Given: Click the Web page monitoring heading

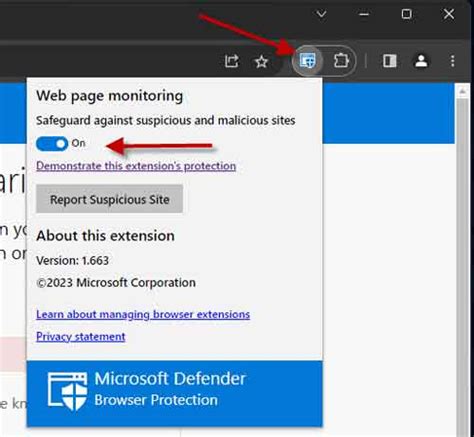Looking at the screenshot, I should [x=109, y=96].
